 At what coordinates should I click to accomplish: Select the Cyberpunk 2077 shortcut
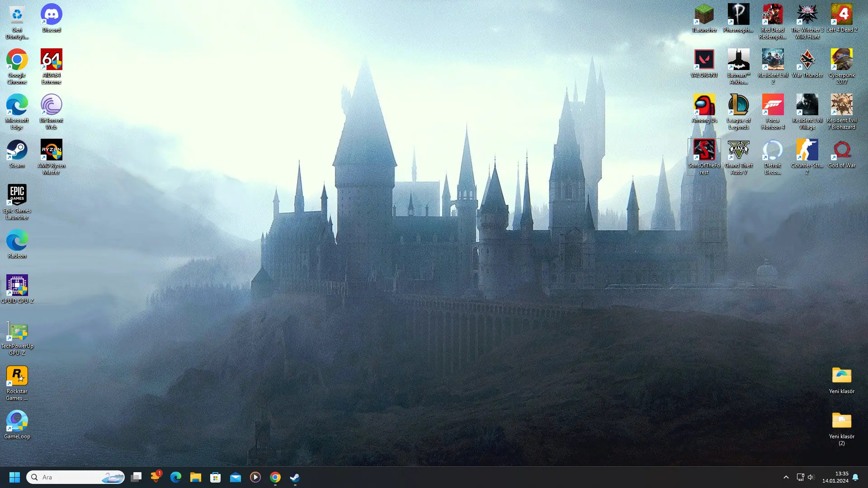pyautogui.click(x=841, y=67)
